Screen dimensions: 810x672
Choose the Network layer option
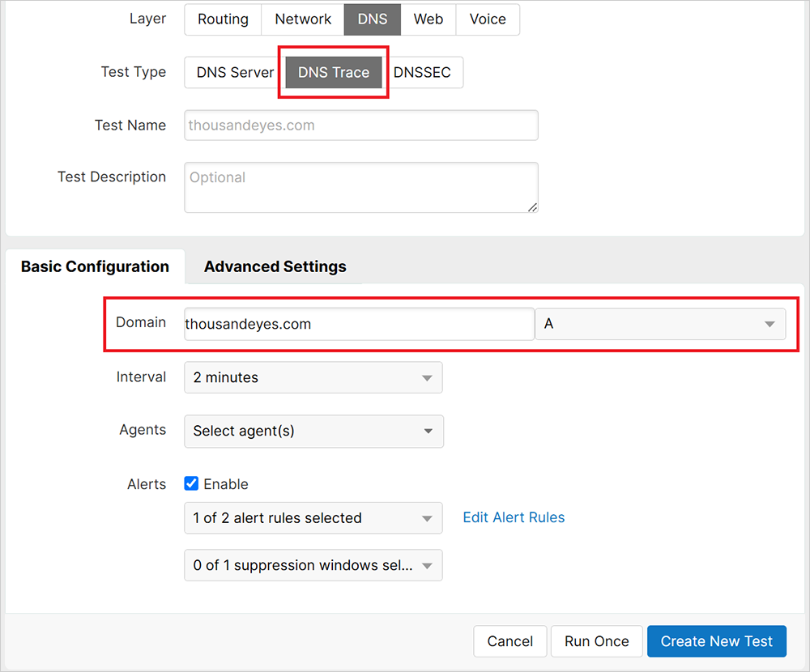coord(303,19)
